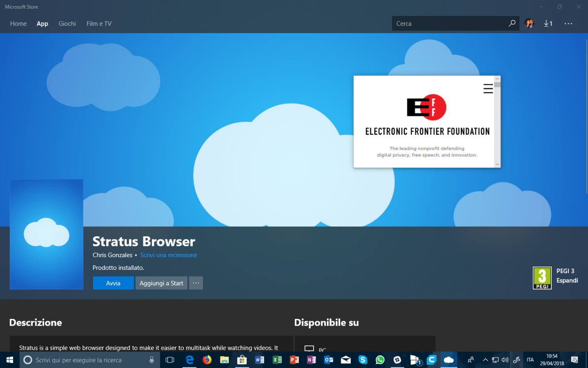Launch the app with Avvia button

pos(113,283)
